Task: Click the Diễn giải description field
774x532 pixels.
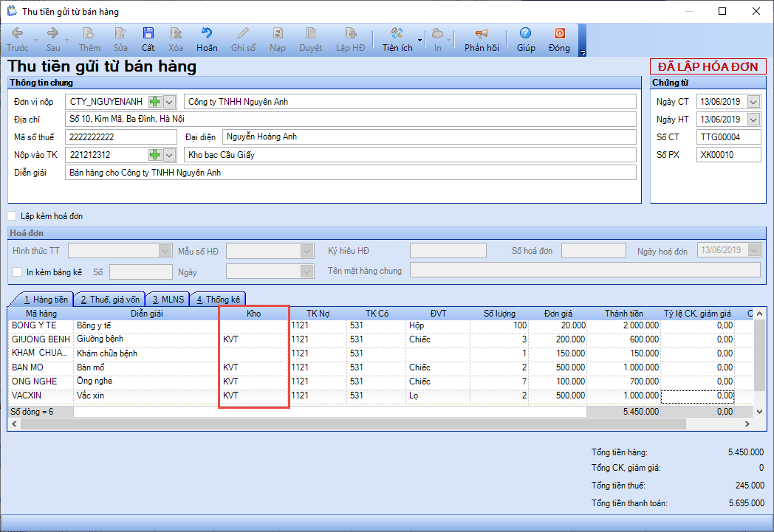Action: click(x=351, y=173)
